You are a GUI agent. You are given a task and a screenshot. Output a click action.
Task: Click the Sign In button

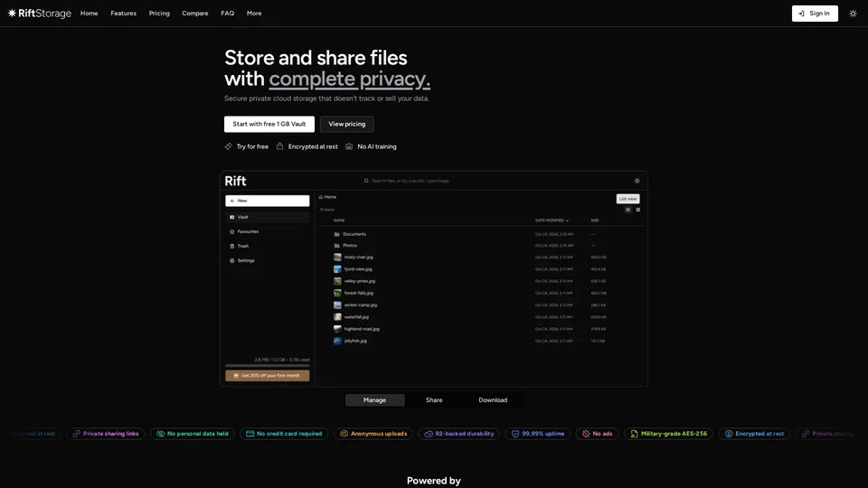[x=815, y=14]
